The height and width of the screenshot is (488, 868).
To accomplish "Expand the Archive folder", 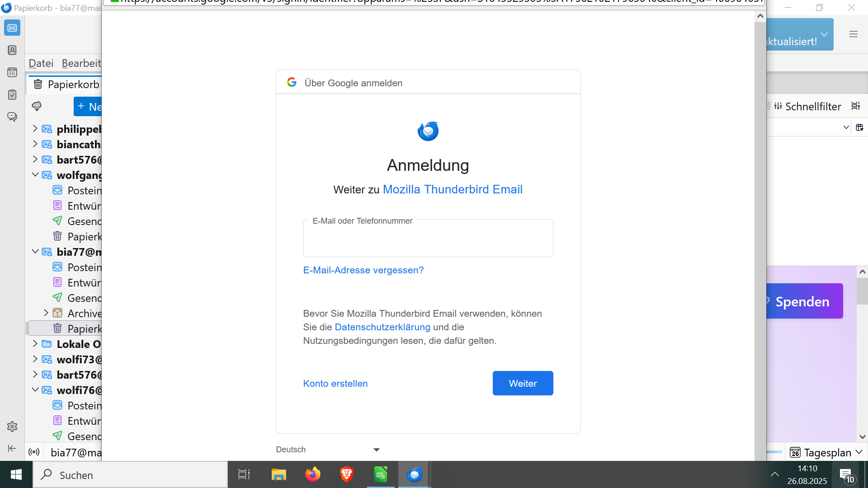I will [46, 313].
